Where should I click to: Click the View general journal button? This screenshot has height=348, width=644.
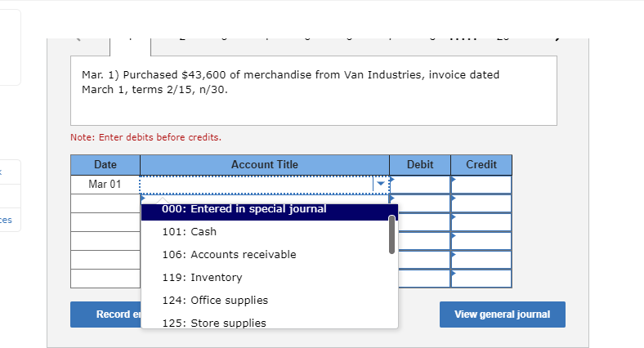click(x=503, y=315)
